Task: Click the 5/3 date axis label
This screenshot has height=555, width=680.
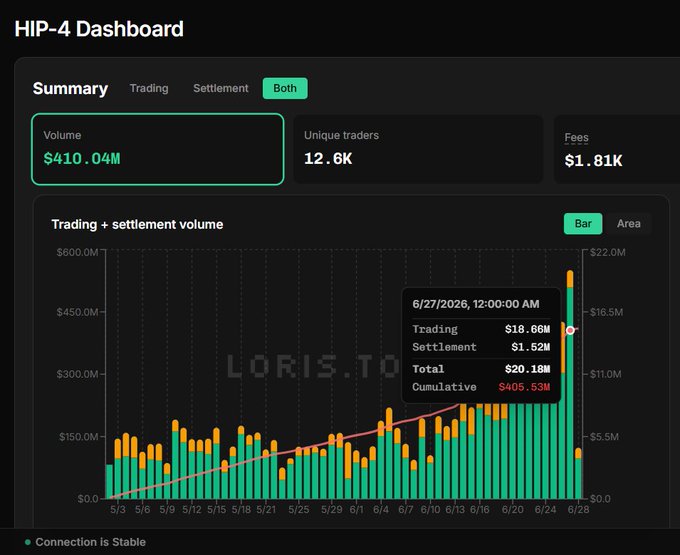Action: coord(118,509)
